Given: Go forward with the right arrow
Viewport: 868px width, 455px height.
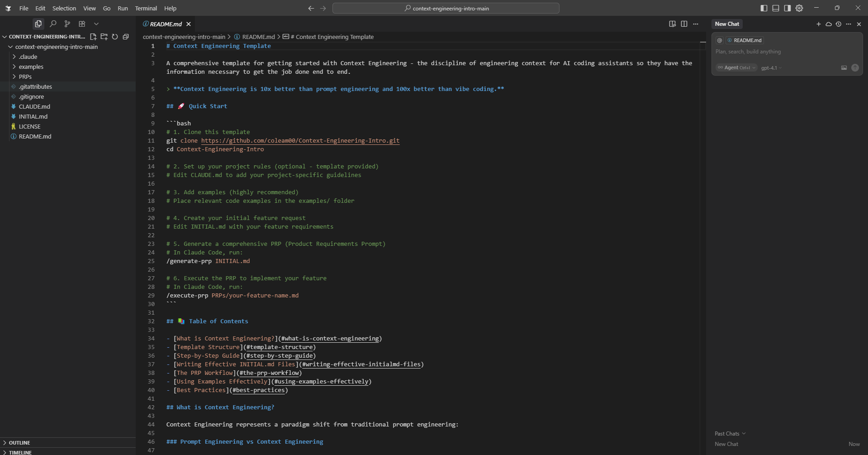Looking at the screenshot, I should tap(323, 8).
